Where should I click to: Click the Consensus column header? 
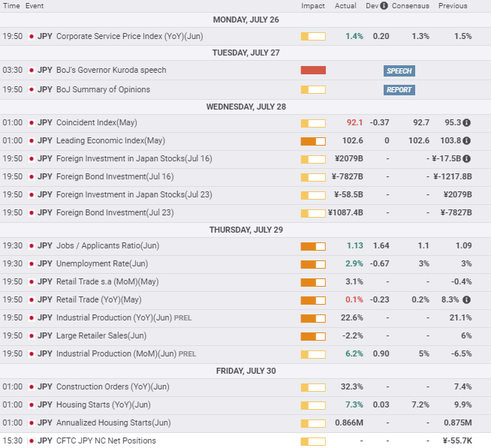(x=410, y=6)
